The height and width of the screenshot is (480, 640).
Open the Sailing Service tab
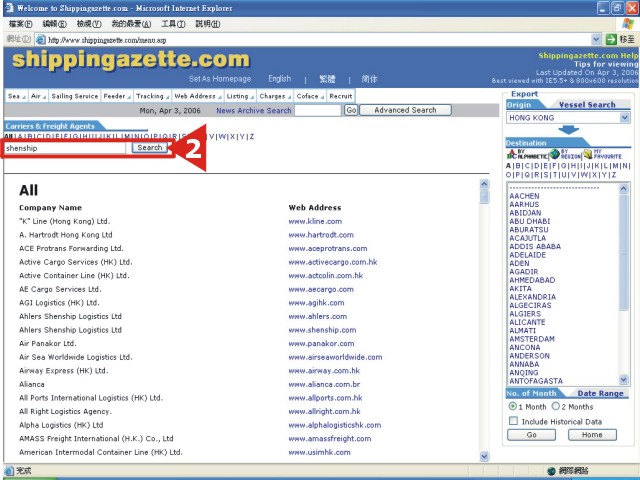click(75, 96)
